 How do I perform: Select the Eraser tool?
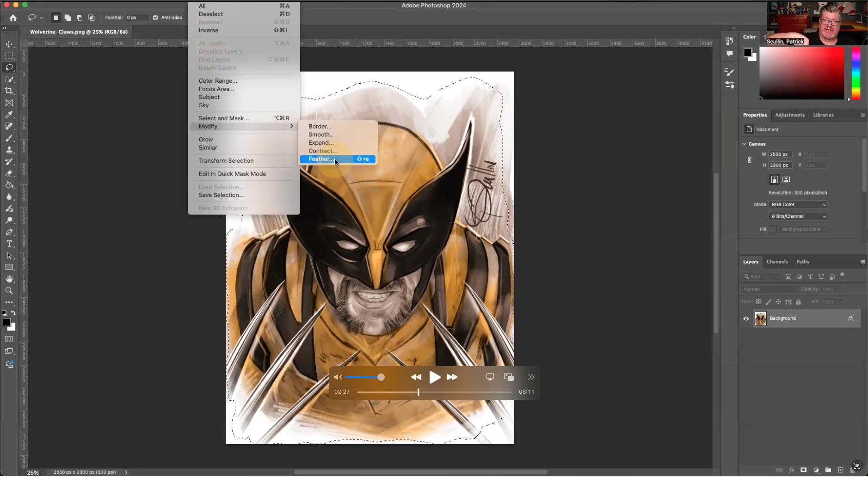[9, 173]
